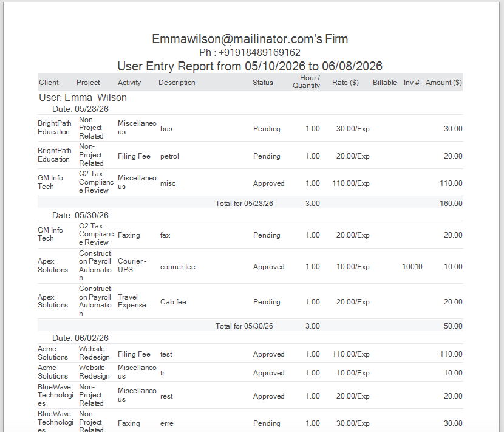This screenshot has height=432, width=504.
Task: Click the 110.00/Exp rate in the misc row
Action: click(351, 183)
